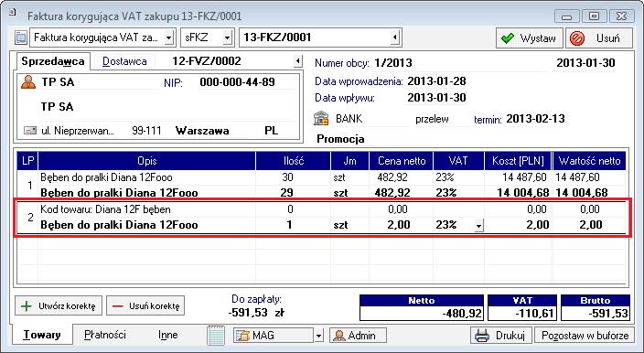Click 'Kod towaru: Diana 12F bęben' description

(x=105, y=209)
